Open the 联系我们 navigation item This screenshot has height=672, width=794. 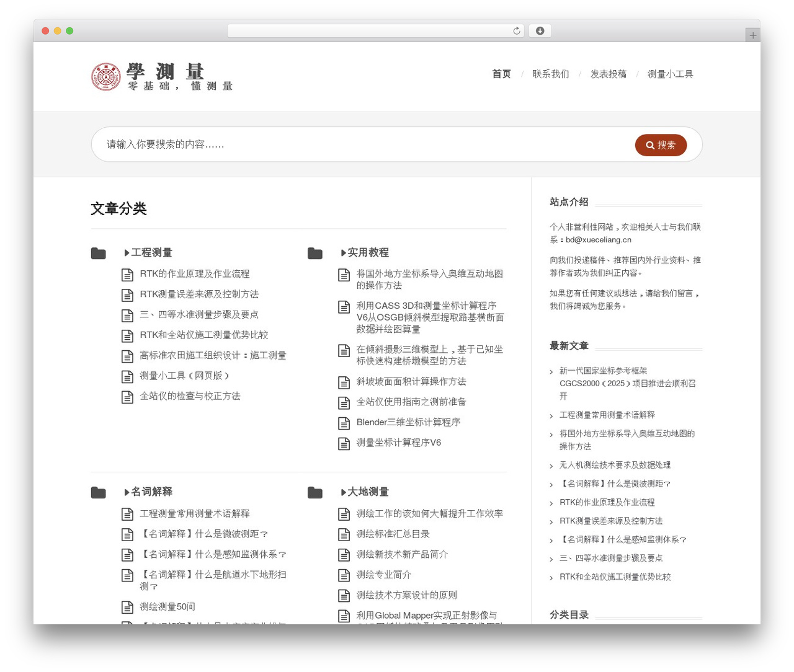[551, 74]
